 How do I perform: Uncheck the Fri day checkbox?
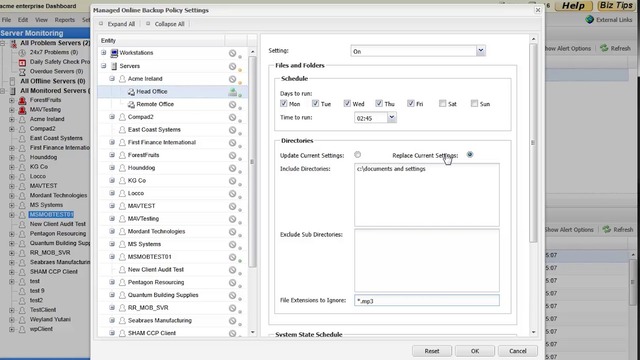[x=411, y=103]
